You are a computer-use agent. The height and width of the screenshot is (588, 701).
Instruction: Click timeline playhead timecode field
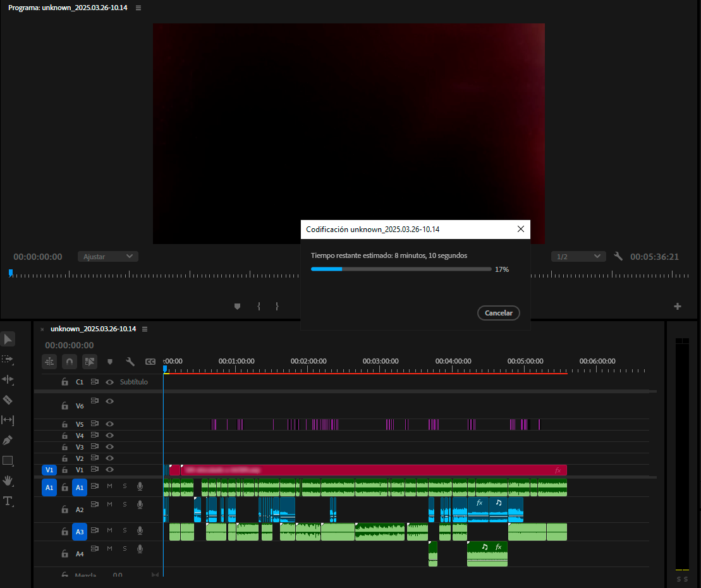click(x=70, y=345)
